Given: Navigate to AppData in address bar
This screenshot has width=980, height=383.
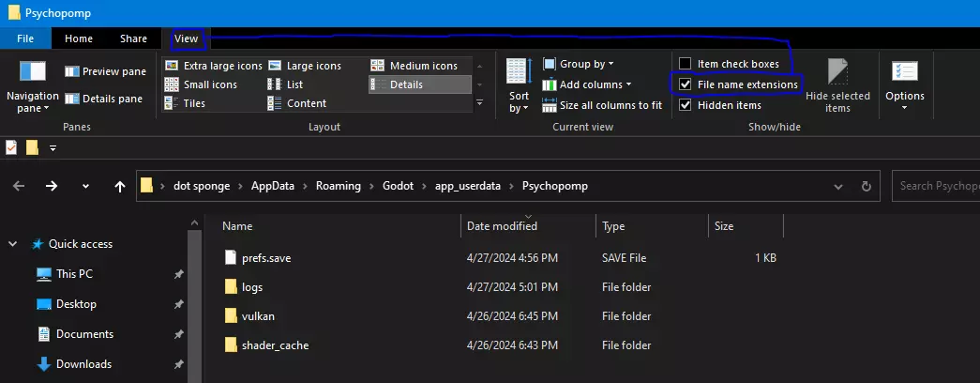Looking at the screenshot, I should click(x=273, y=186).
